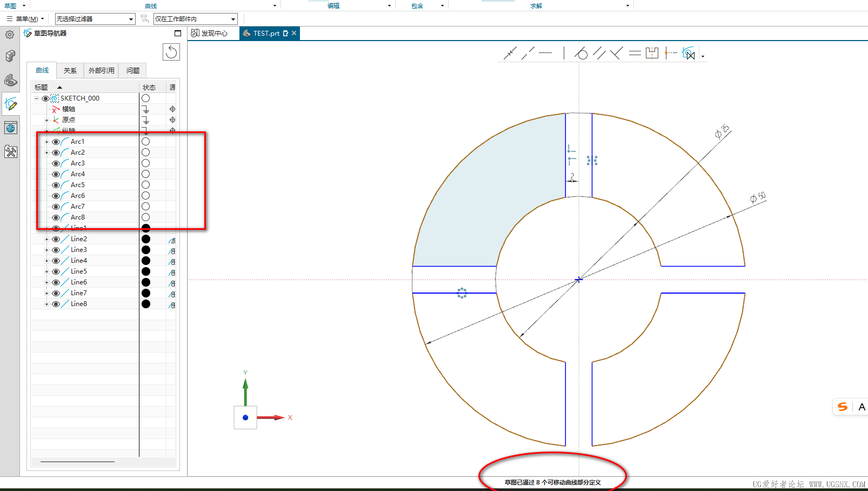868x491 pixels.
Task: Click the refresh arrow button in navigator
Action: pyautogui.click(x=171, y=52)
